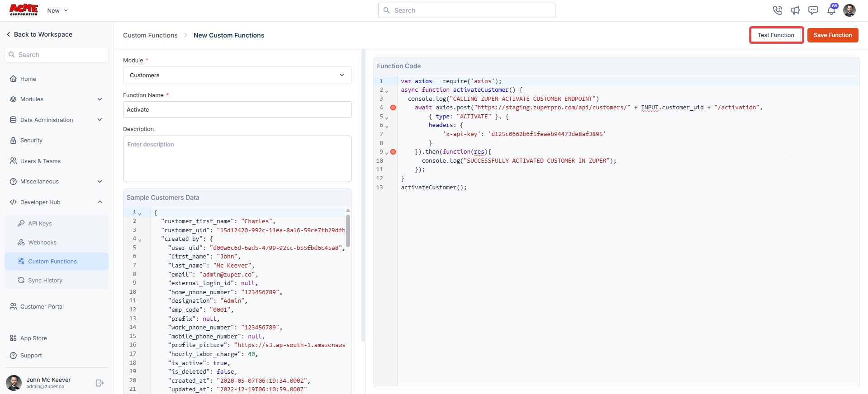Expand the Data Administration section chevron
Screen dimensions: 868x394
100,120
